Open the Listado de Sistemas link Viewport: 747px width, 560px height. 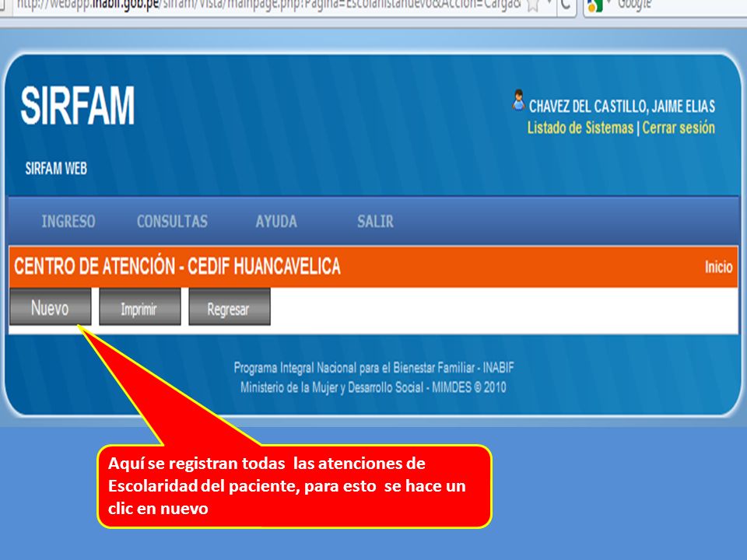pyautogui.click(x=580, y=128)
